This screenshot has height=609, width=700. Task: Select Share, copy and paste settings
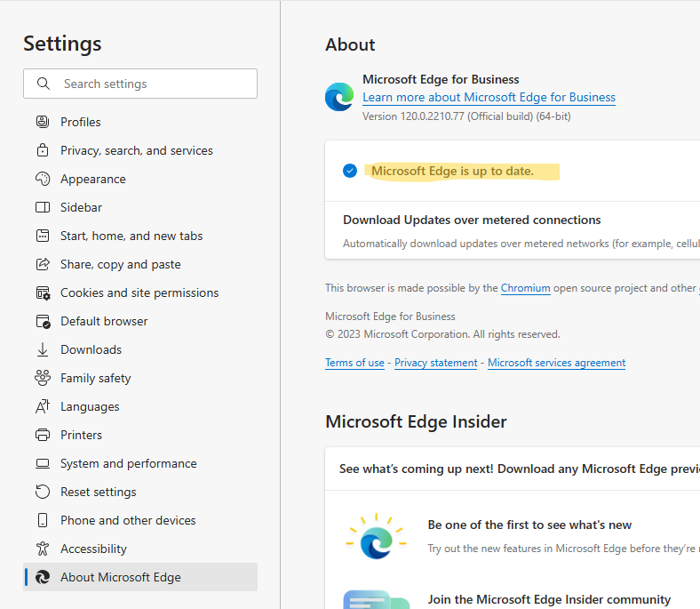pos(120,264)
